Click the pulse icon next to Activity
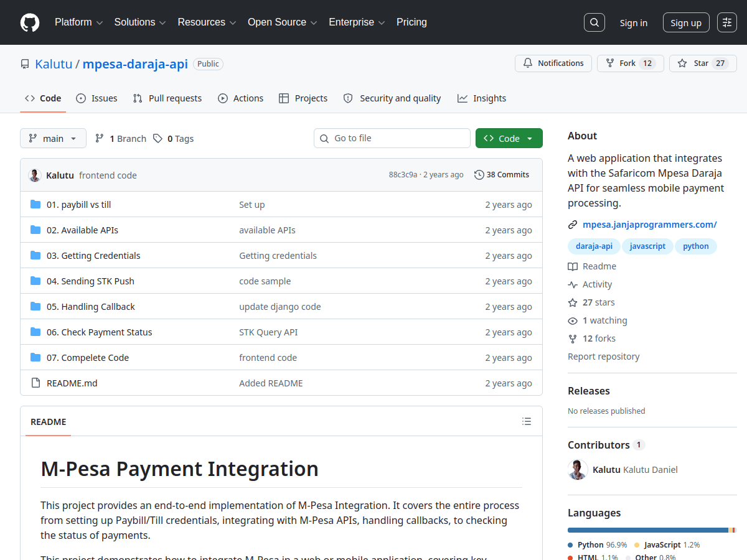This screenshot has width=747, height=560. pos(573,284)
